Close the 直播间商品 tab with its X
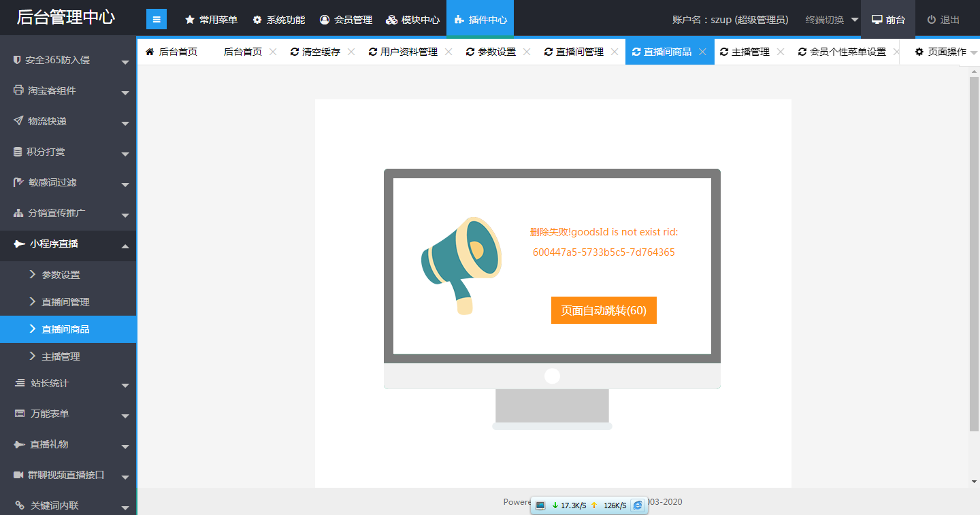 click(x=702, y=52)
